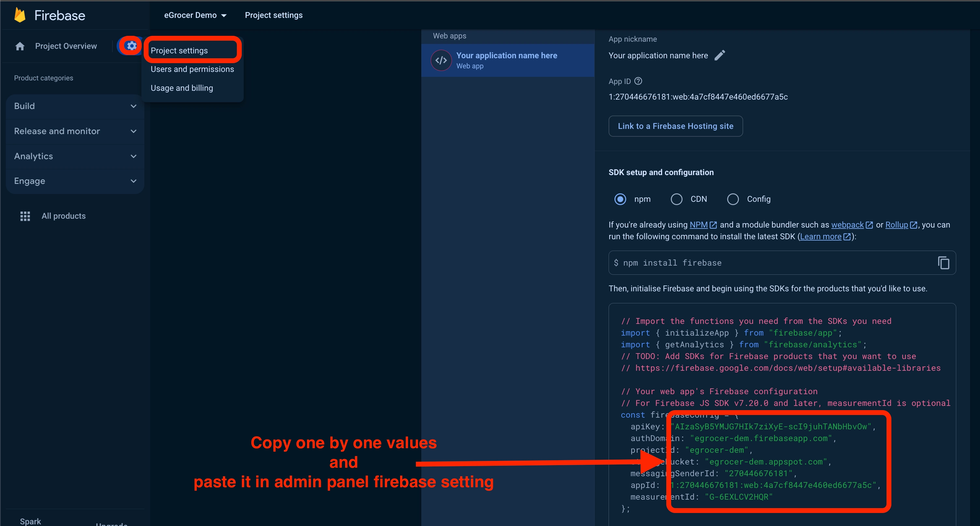Image resolution: width=980 pixels, height=526 pixels.
Task: Open All products page
Action: point(64,216)
